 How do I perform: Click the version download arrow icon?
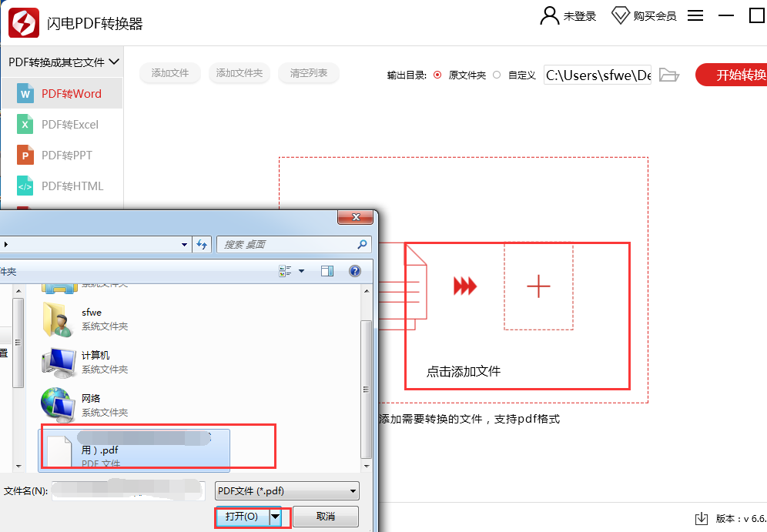click(x=702, y=518)
